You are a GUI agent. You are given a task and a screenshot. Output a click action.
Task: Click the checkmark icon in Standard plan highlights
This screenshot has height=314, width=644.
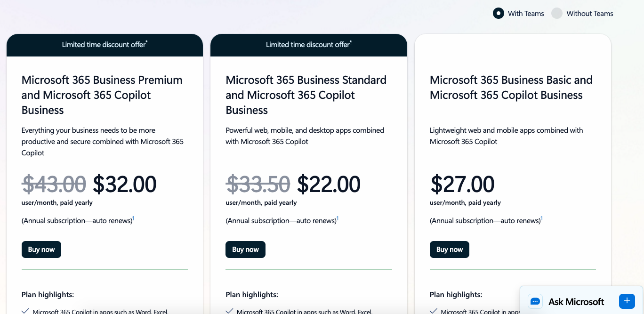click(x=229, y=311)
